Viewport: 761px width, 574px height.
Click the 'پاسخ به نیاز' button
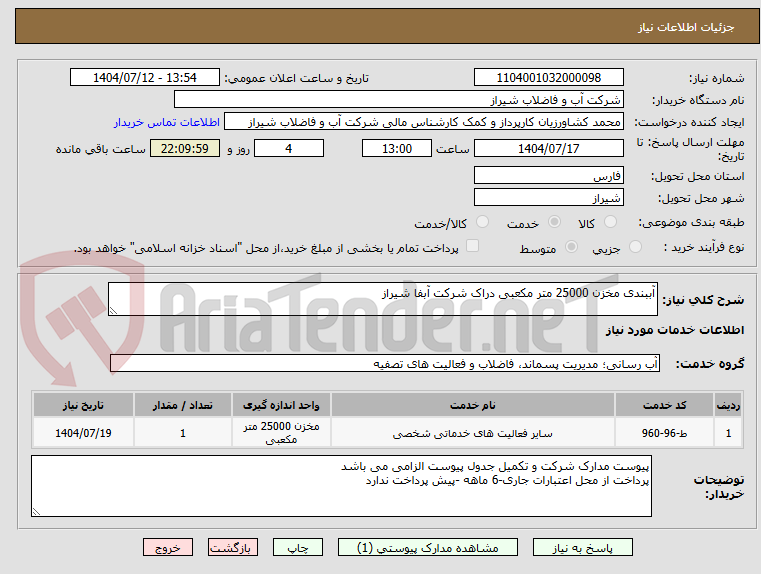(x=582, y=547)
